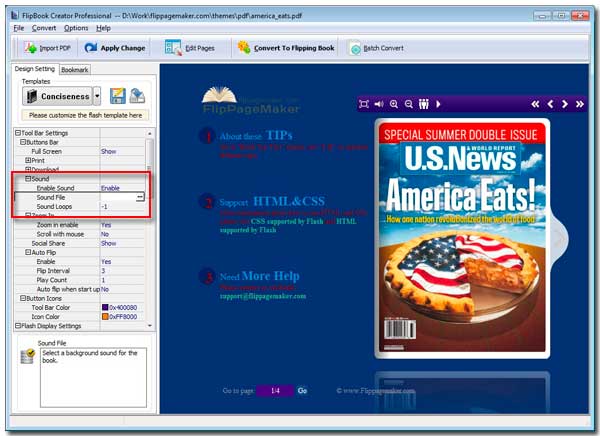Click the Tool Bar Color hex value 0x400080
The image size is (600, 436).
[123, 307]
